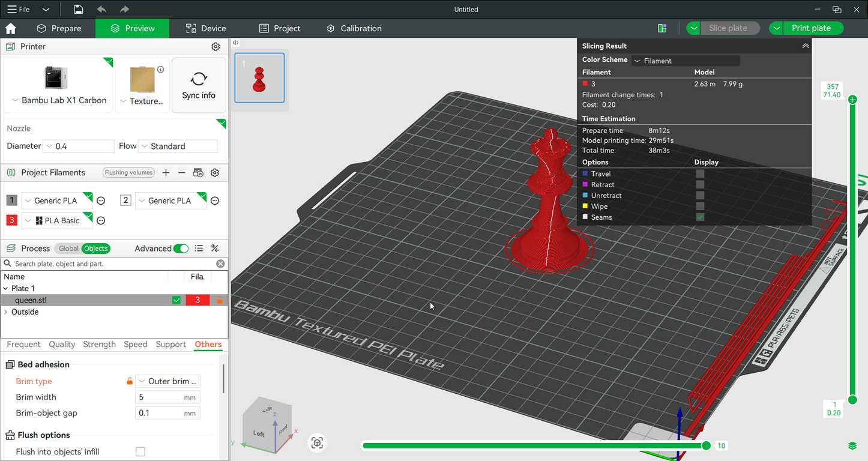Toggle queen.stl printable checkbox

click(x=176, y=300)
